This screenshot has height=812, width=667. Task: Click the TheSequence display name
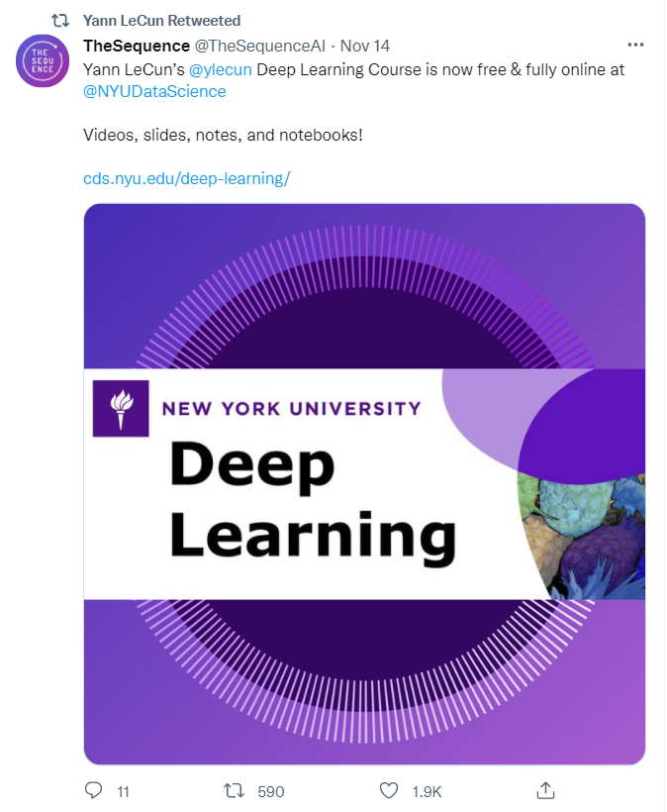(x=136, y=47)
